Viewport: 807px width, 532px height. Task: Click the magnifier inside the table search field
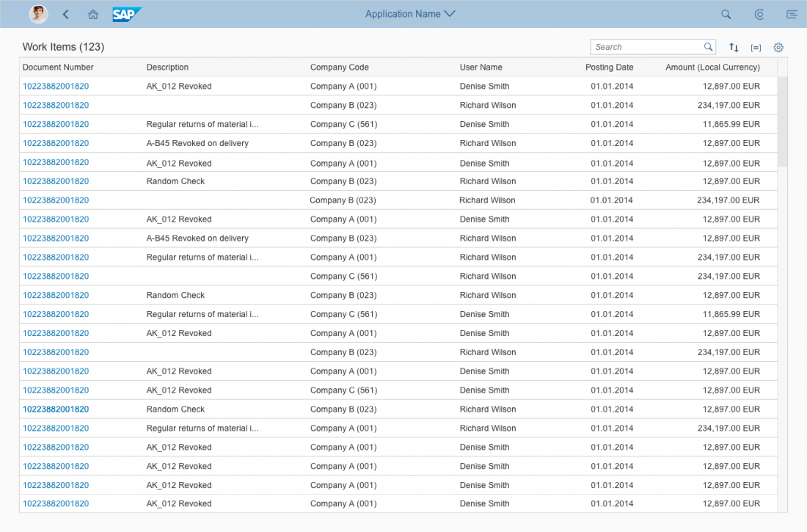[708, 47]
